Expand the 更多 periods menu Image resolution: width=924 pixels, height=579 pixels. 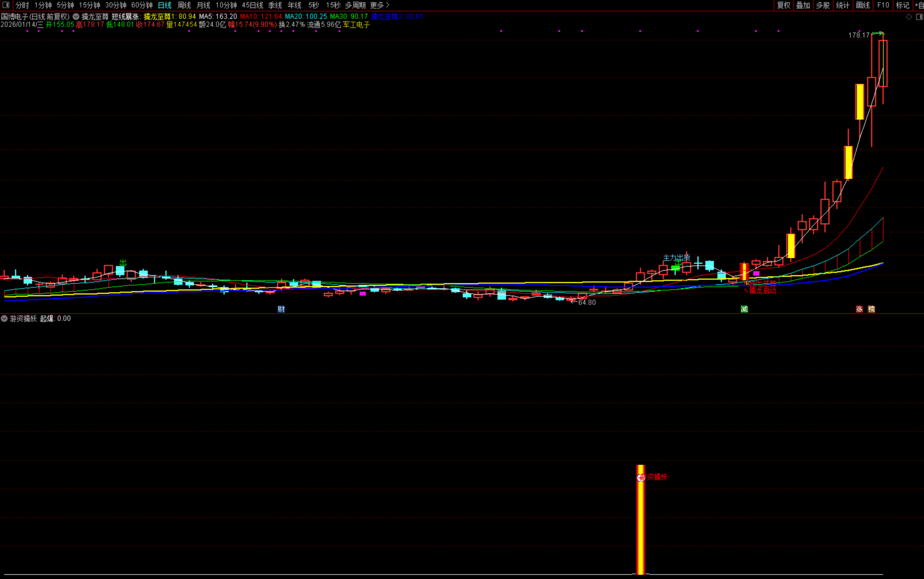pos(379,5)
